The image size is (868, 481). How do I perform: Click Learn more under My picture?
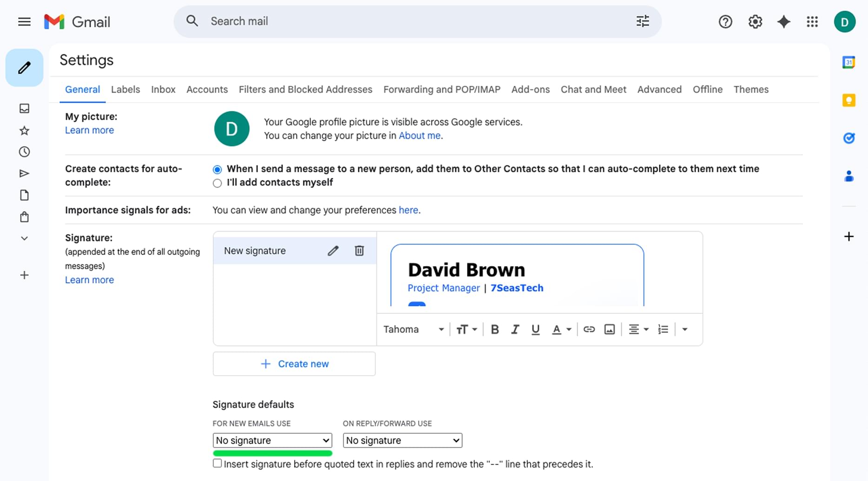[89, 130]
